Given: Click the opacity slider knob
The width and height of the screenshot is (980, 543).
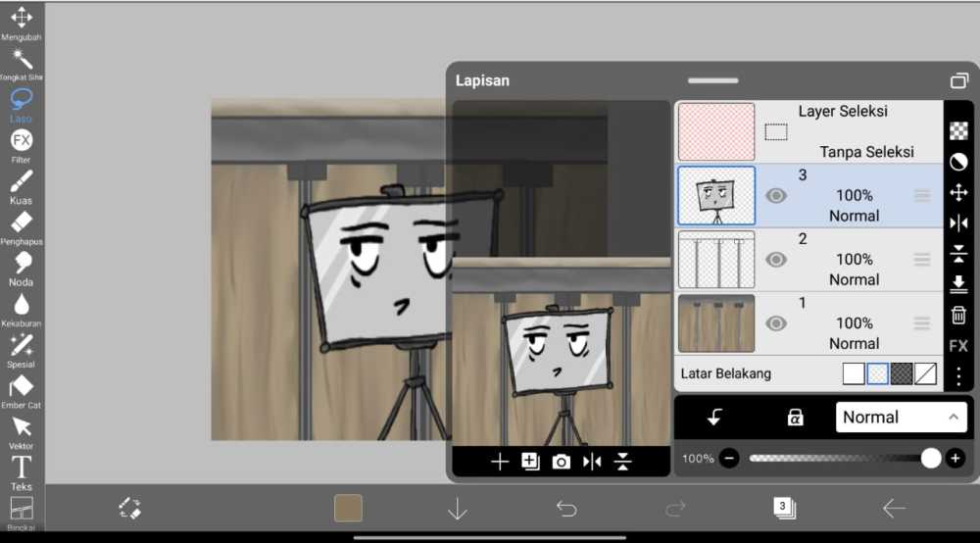Looking at the screenshot, I should tap(931, 459).
